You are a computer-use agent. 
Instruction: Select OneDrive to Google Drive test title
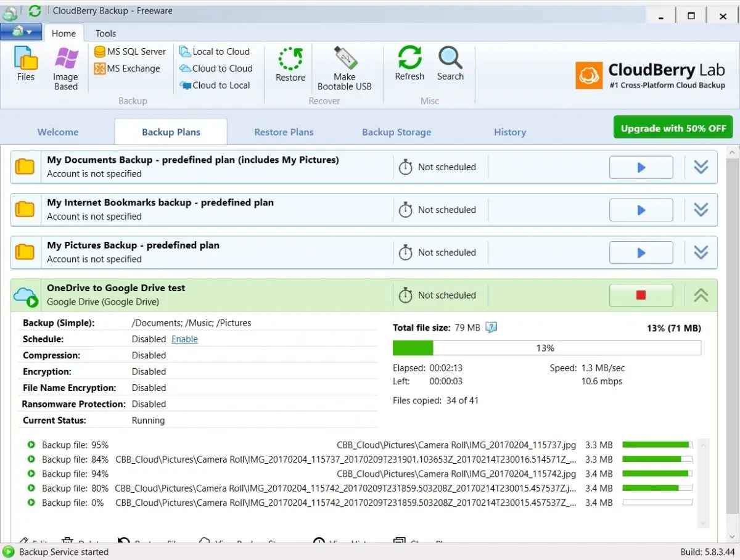coord(116,288)
